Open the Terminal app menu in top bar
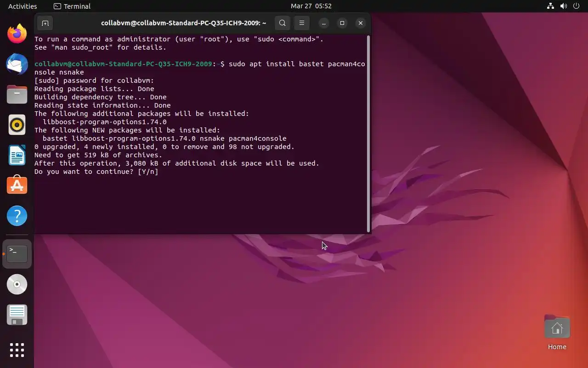The image size is (588, 368). [72, 6]
